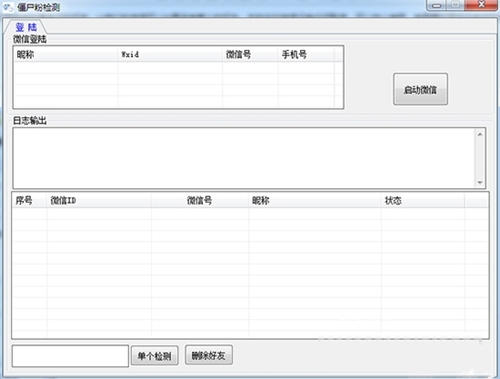Image resolution: width=500 pixels, height=379 pixels.
Task: Minimize the 僵尸粉检测 window
Action: (437, 5)
